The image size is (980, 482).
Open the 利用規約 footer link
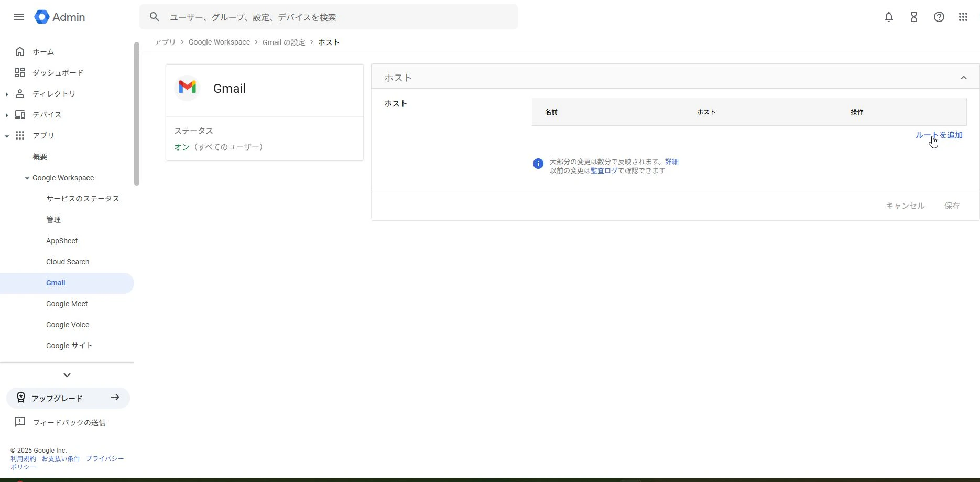(x=23, y=458)
